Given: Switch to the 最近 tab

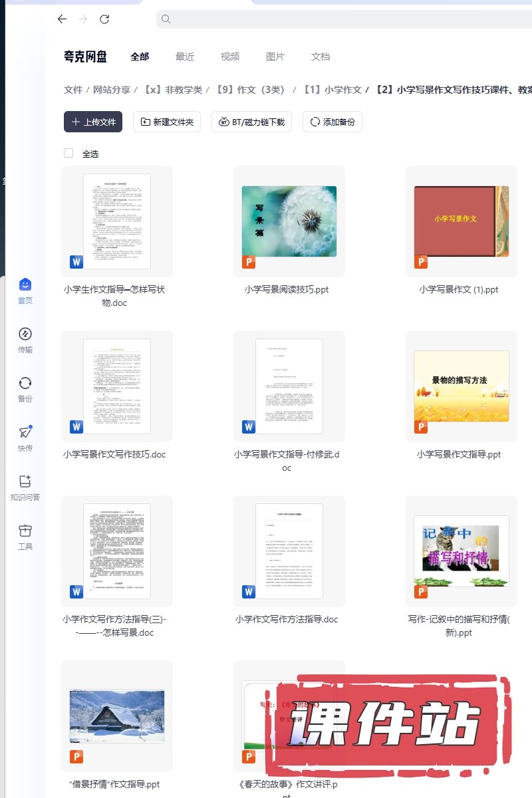Looking at the screenshot, I should tap(185, 57).
